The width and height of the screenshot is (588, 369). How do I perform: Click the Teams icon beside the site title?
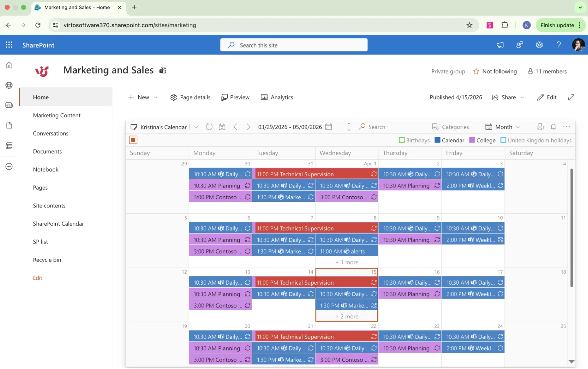point(163,70)
